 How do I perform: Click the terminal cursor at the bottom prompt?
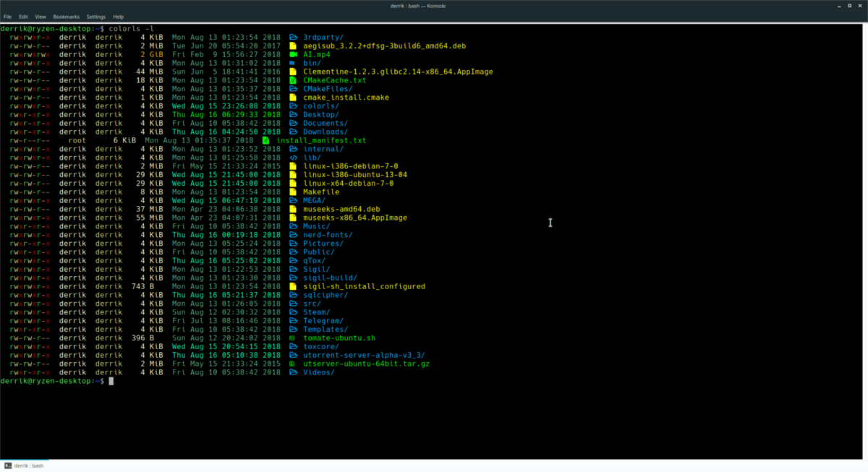(x=111, y=381)
